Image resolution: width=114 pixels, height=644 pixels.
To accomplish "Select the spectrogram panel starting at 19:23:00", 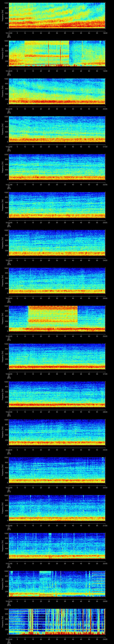I will tap(57, 243).
